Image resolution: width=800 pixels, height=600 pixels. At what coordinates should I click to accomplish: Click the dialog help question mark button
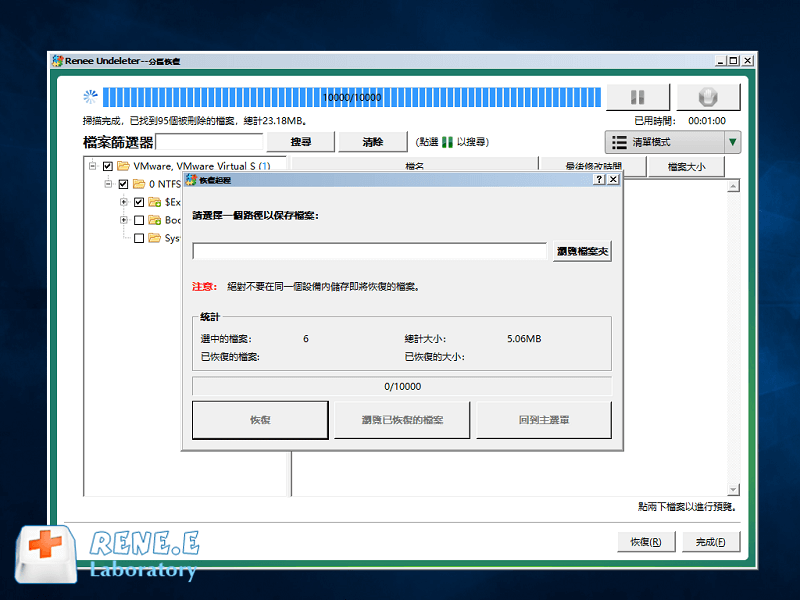tap(599, 180)
